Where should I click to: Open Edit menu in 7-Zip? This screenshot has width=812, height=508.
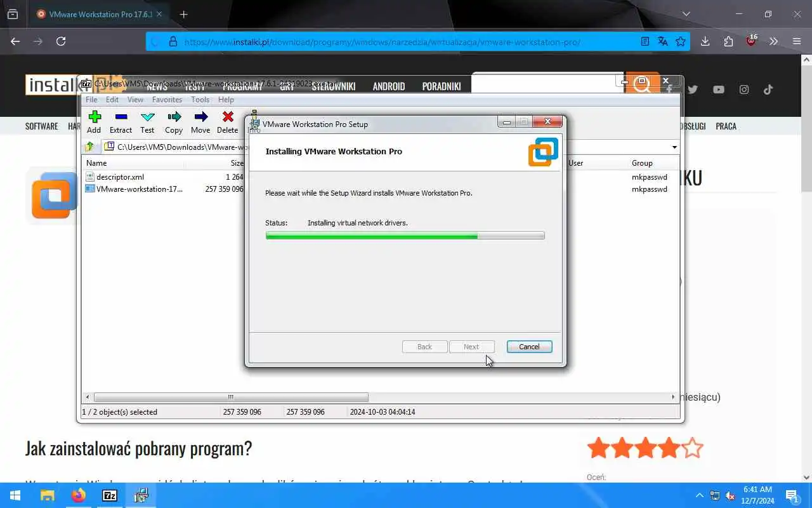coord(112,100)
